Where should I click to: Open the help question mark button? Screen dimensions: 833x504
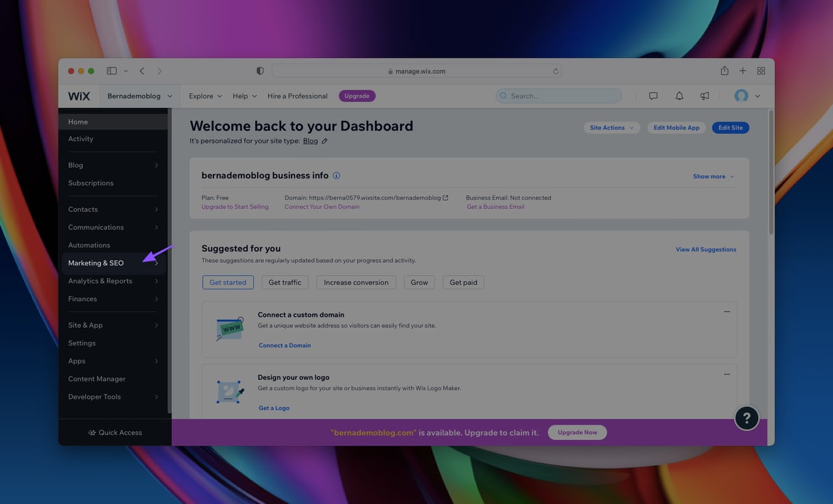click(x=746, y=418)
